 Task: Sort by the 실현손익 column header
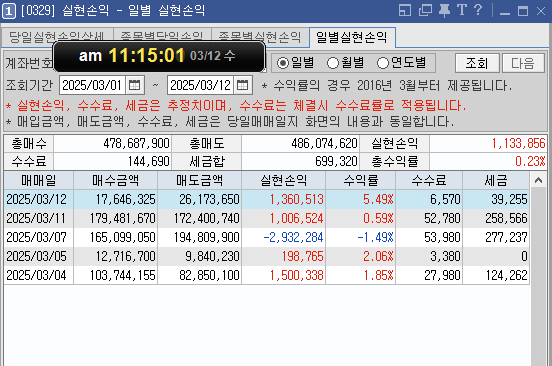(x=284, y=181)
